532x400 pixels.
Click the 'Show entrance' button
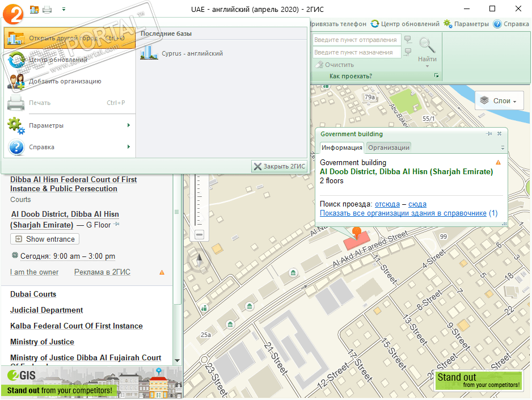[45, 239]
